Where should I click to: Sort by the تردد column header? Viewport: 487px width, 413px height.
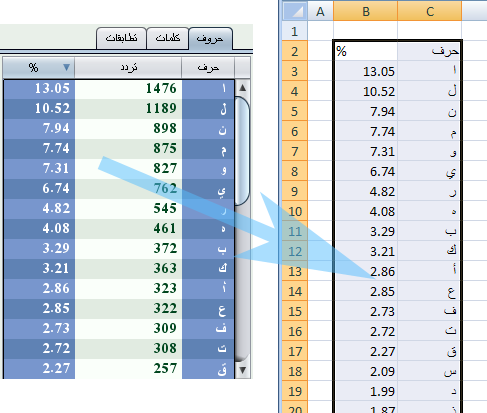tap(128, 68)
